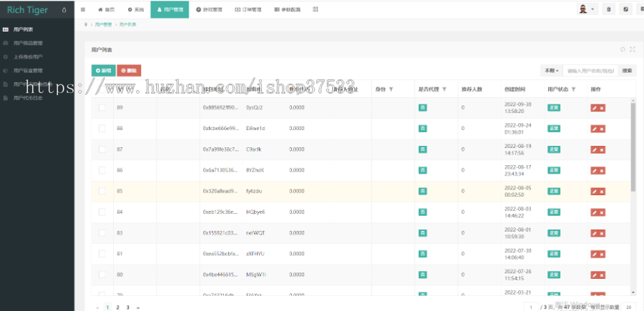This screenshot has height=311, width=644.
Task: Click the droplet theme icon beside Rich Tiger
Action: (x=64, y=10)
